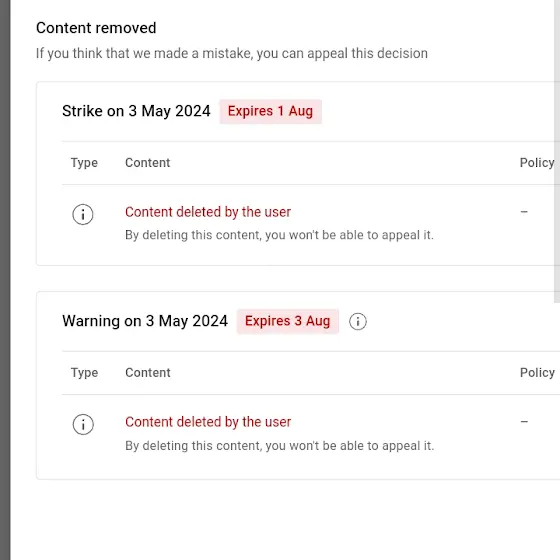Click policy dash in the Warning row
This screenshot has height=560, width=560.
pyautogui.click(x=524, y=422)
